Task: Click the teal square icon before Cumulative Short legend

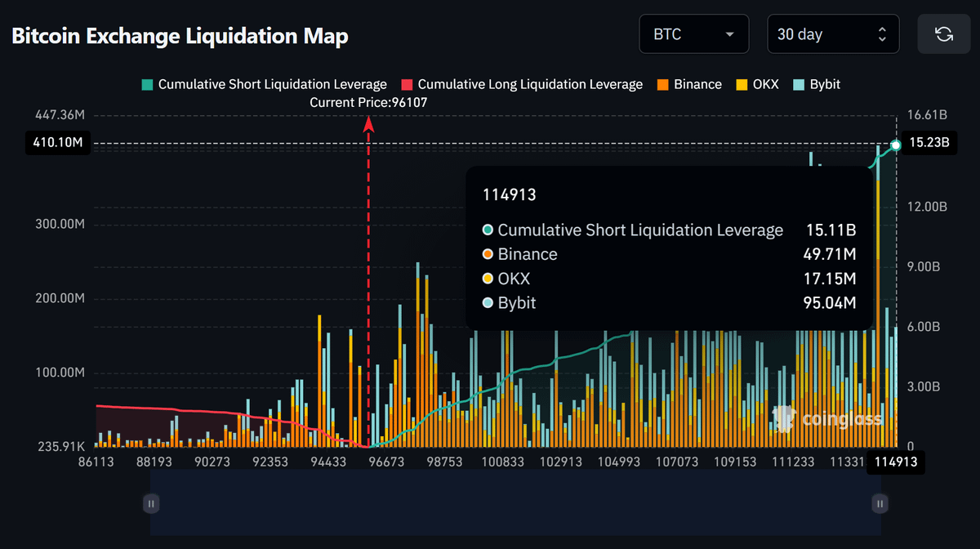Action: (x=147, y=84)
